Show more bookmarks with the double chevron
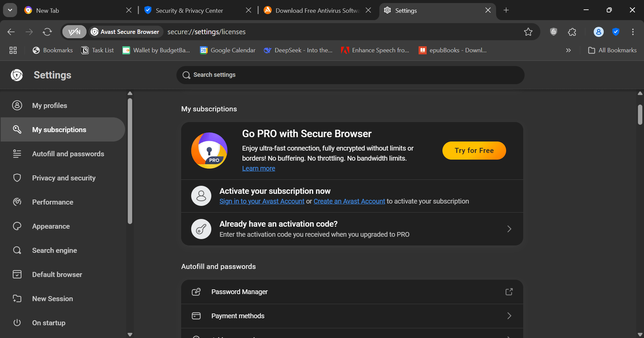Screen dimensions: 644x338 568,50
